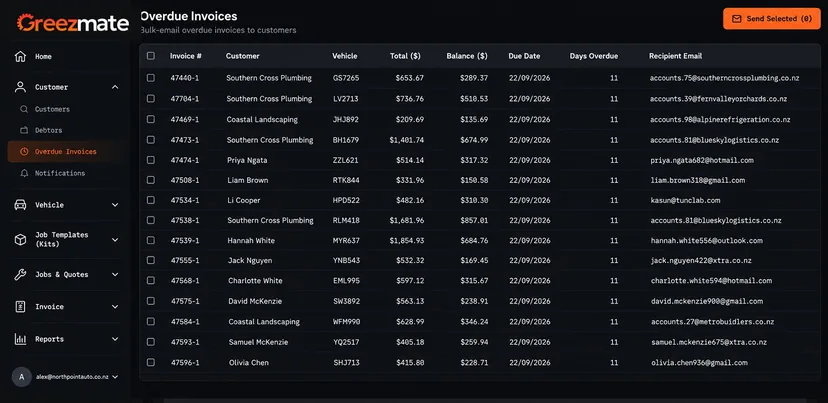Click the Customers magnifier icon
828x403 pixels.
[x=24, y=109]
